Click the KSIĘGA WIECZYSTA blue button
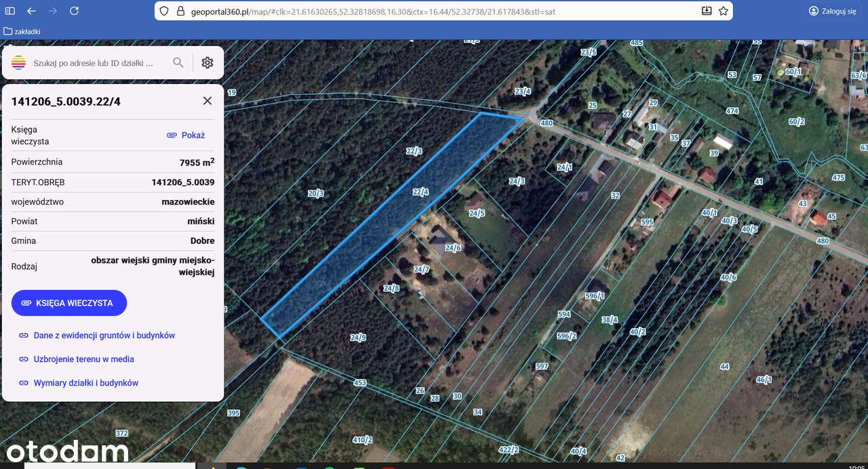 69,303
